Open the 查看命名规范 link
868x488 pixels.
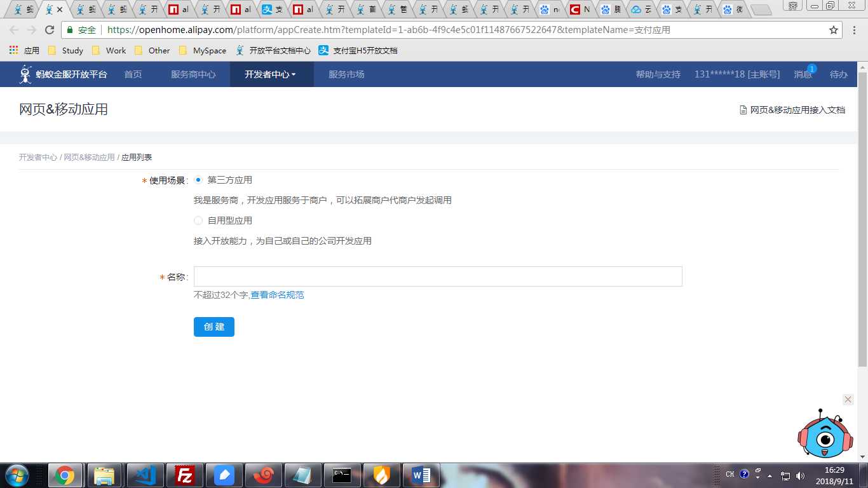pos(277,295)
